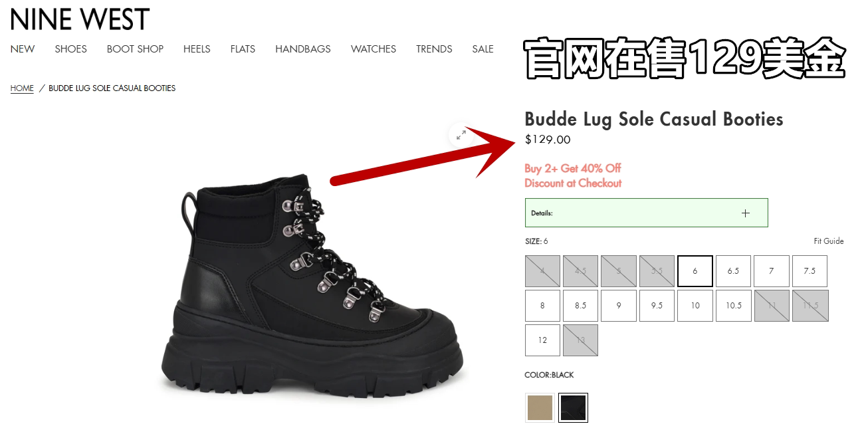The image size is (868, 440).
Task: Pick size 12 option
Action: pyautogui.click(x=542, y=340)
